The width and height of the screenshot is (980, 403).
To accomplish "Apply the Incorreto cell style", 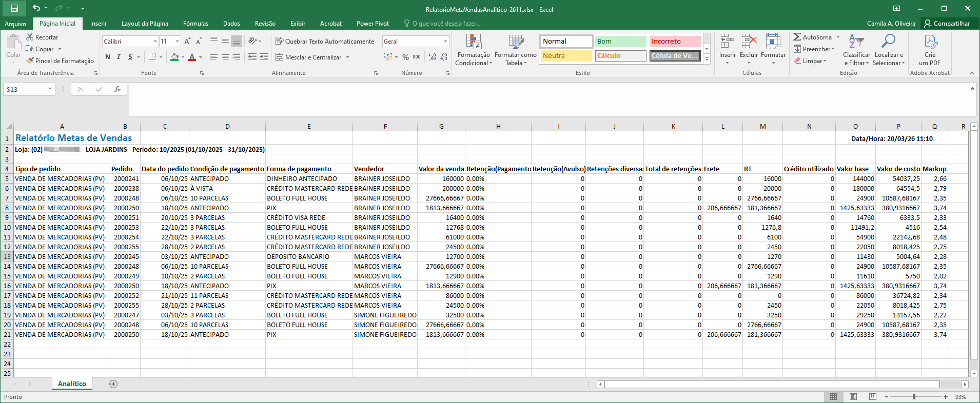I will pyautogui.click(x=674, y=41).
